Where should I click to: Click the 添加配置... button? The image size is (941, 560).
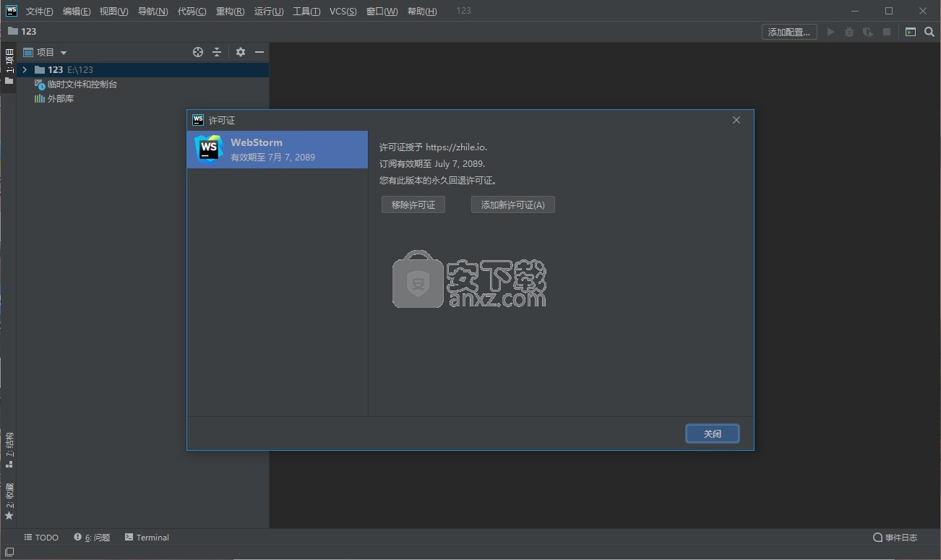(x=789, y=32)
